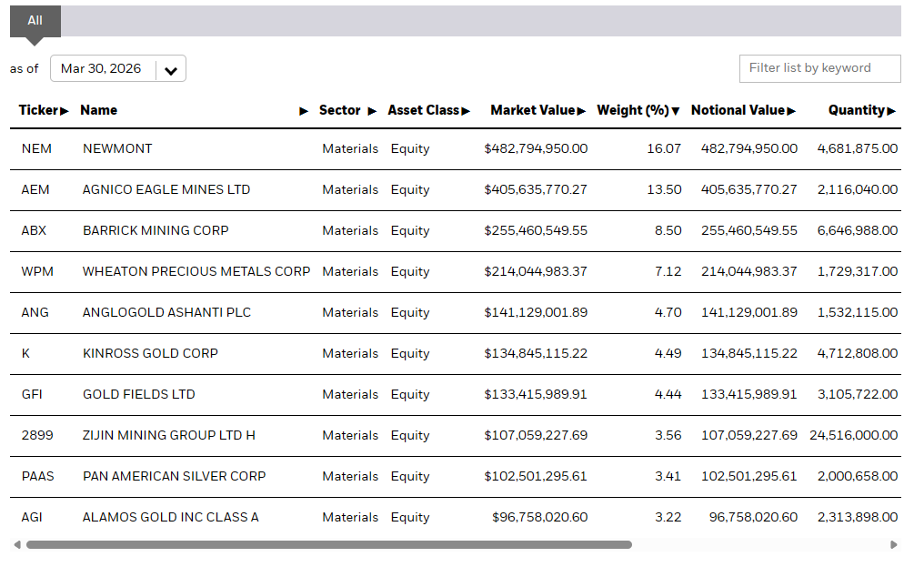The image size is (924, 567).
Task: Click the horizontal scrollbar thumb
Action: 329,544
